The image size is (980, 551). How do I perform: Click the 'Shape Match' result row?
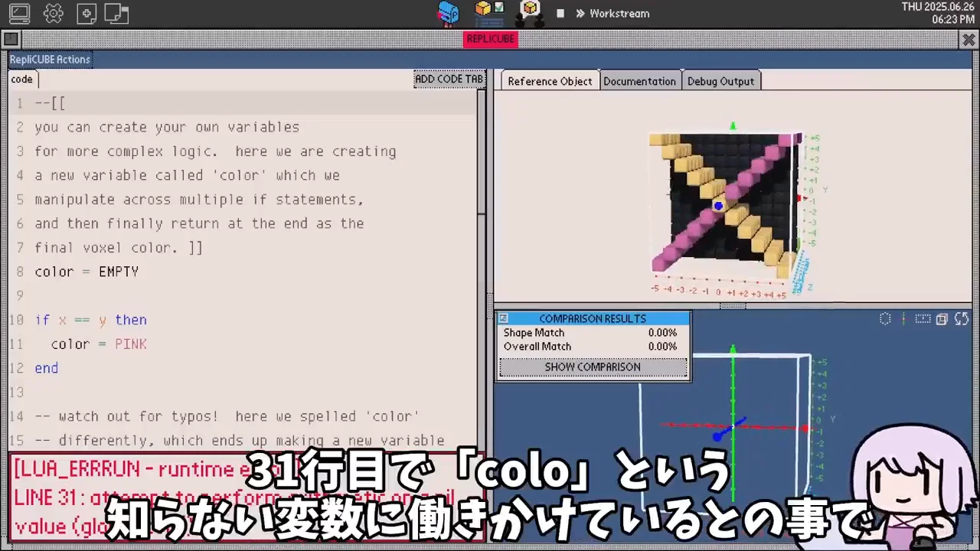point(590,333)
